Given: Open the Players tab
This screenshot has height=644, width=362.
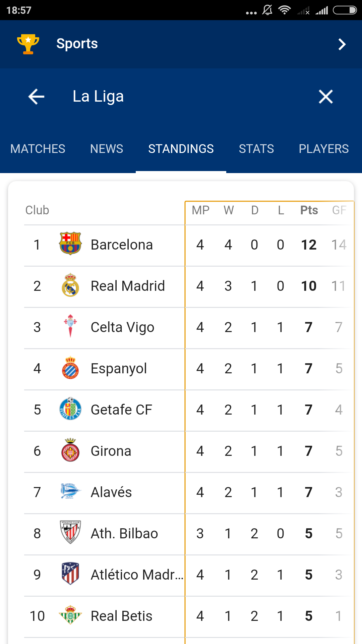Looking at the screenshot, I should 323,149.
